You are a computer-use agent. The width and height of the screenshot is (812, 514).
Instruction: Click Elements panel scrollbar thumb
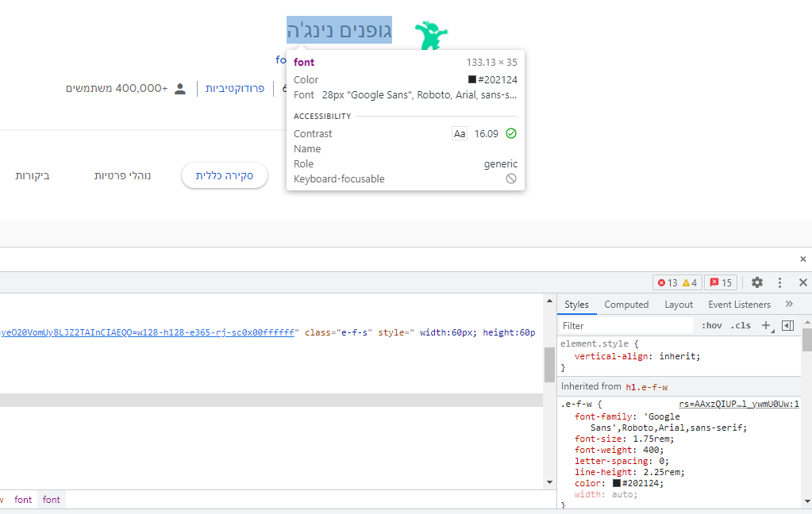[549, 364]
